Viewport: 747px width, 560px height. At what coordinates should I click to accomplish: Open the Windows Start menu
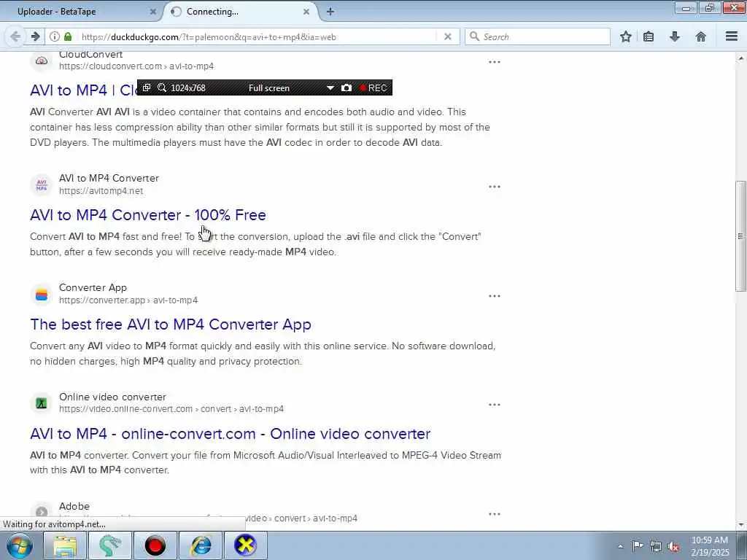point(19,545)
